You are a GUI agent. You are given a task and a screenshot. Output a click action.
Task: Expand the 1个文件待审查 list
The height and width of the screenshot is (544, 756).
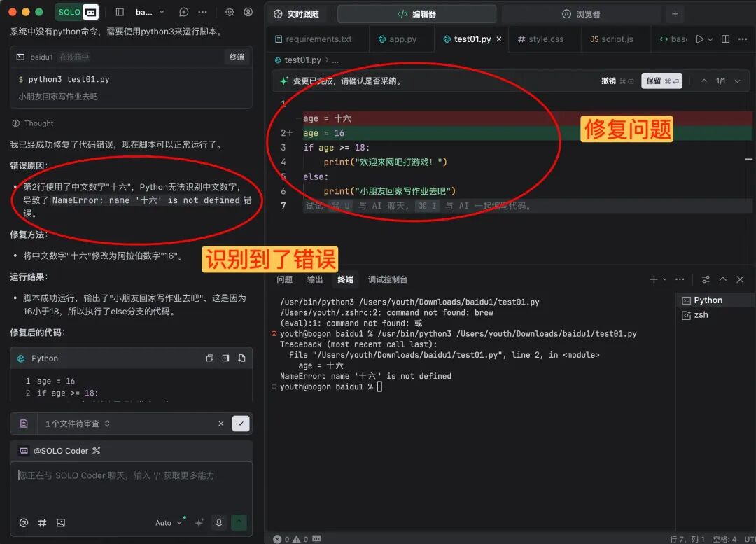click(77, 424)
